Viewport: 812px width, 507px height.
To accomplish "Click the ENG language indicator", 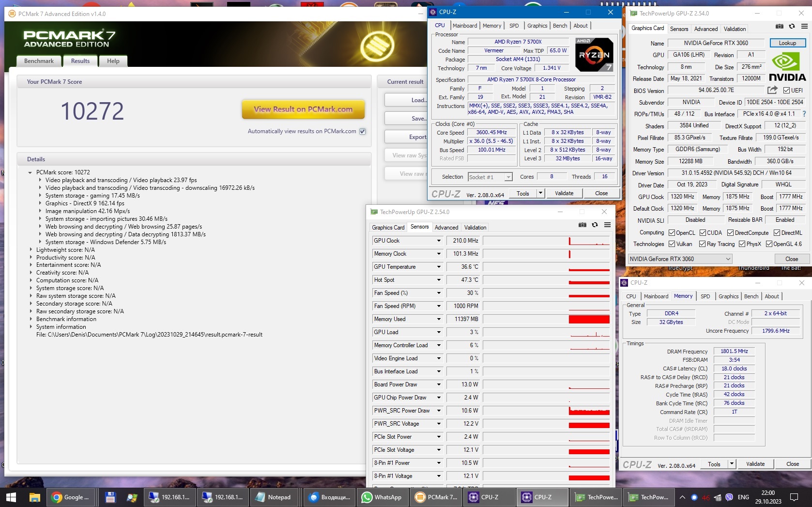I will click(743, 497).
